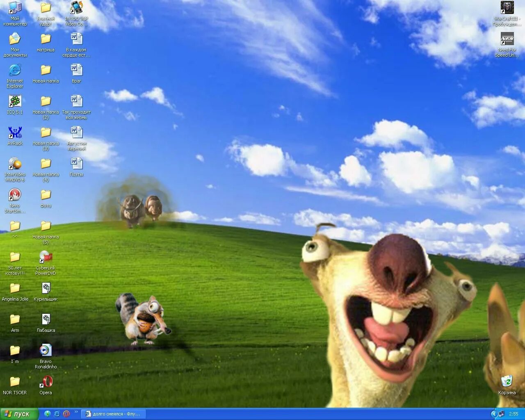This screenshot has width=525, height=420.
Task: Select the Августин Аврелий Word document
Action: click(76, 138)
